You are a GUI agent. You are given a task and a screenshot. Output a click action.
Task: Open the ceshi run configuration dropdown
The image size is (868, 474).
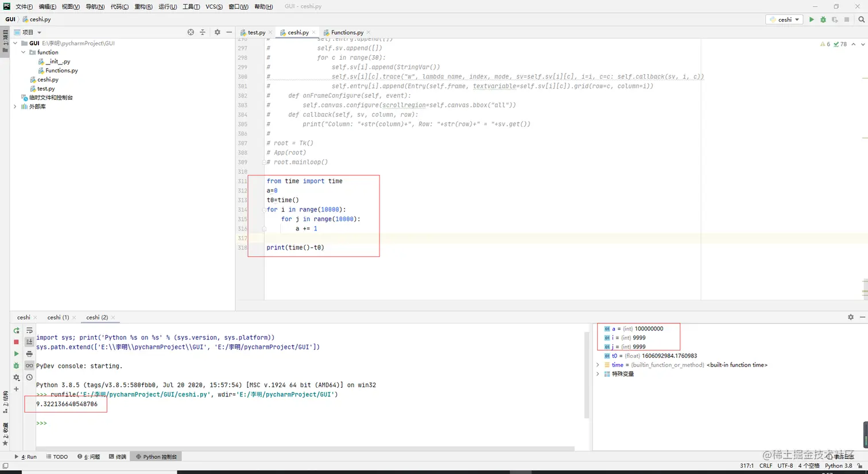click(784, 20)
